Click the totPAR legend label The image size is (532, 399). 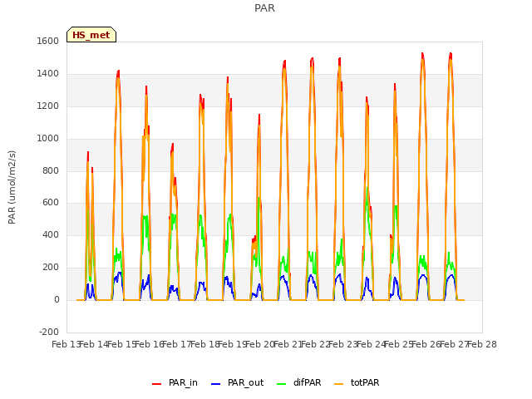pos(365,382)
